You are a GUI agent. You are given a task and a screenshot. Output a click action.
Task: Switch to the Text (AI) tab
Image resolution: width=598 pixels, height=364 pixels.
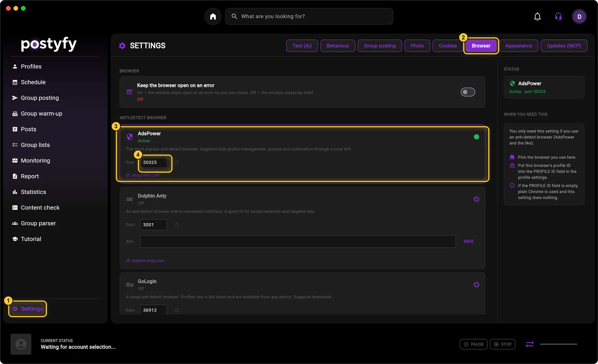coord(302,46)
